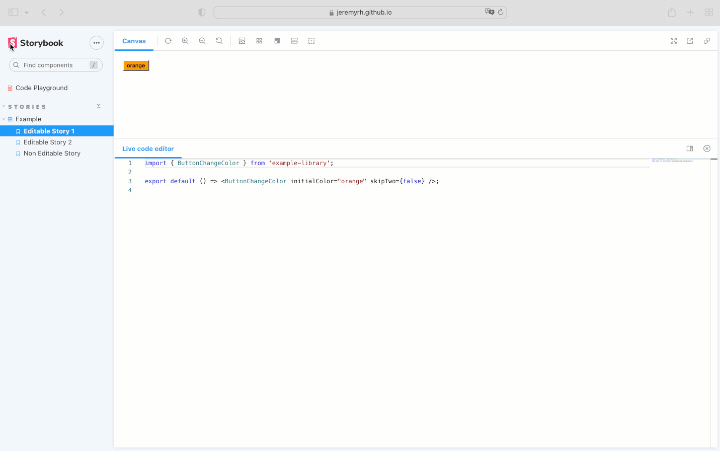The height and width of the screenshot is (451, 720).
Task: Click the code editor minimap
Action: 672,161
